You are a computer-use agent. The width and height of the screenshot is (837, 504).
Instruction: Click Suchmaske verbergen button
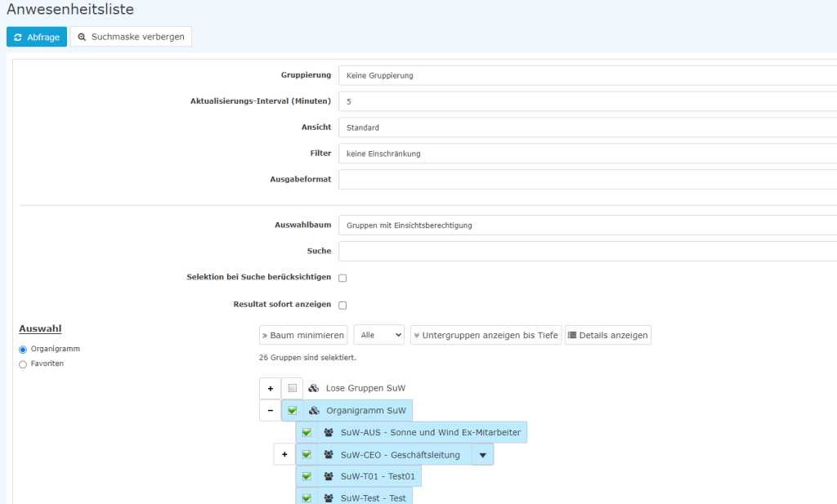point(131,37)
